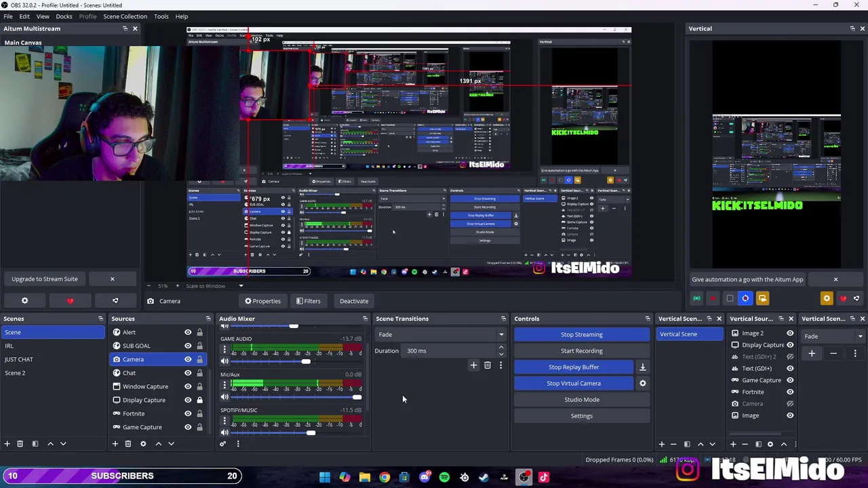Open the Tools menu

pyautogui.click(x=161, y=16)
